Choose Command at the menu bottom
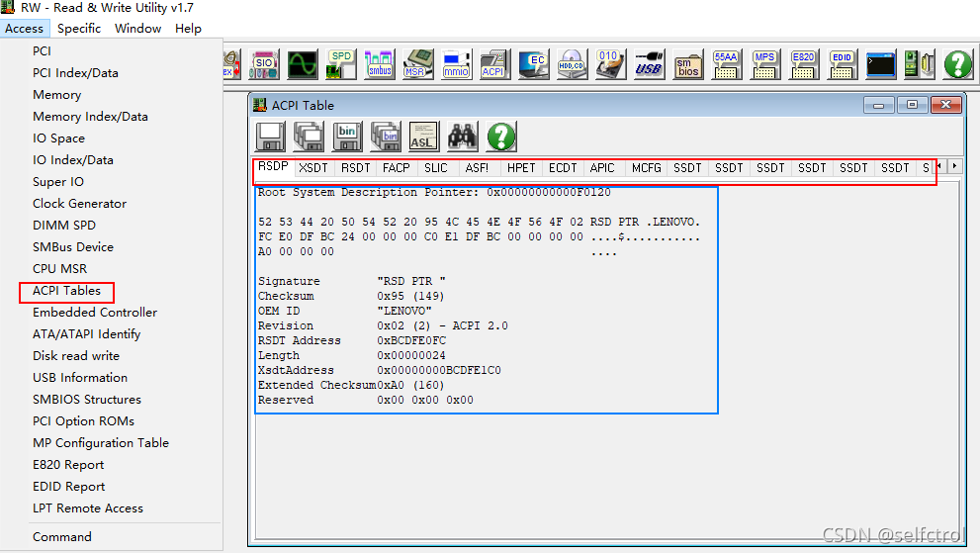Screen dimensions: 980x553 click(x=62, y=537)
